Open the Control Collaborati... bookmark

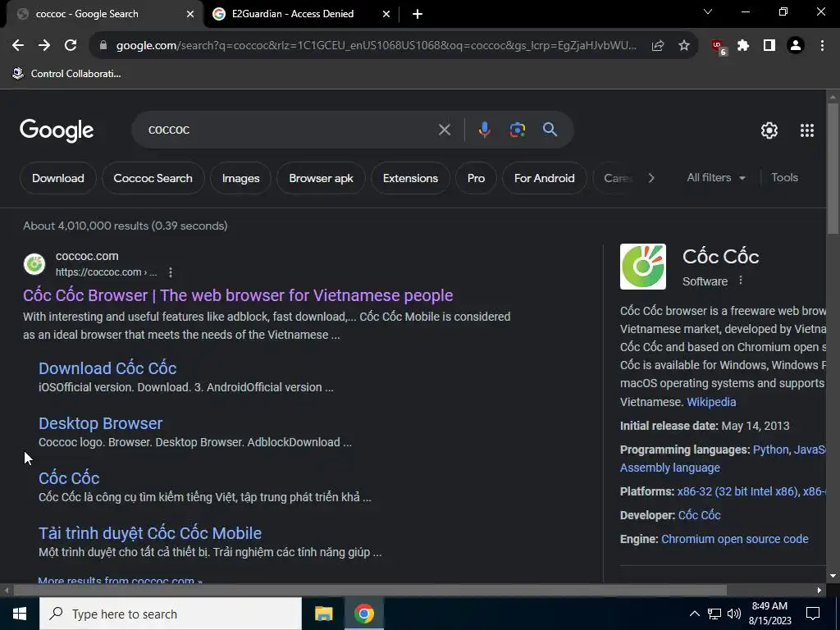point(66,73)
